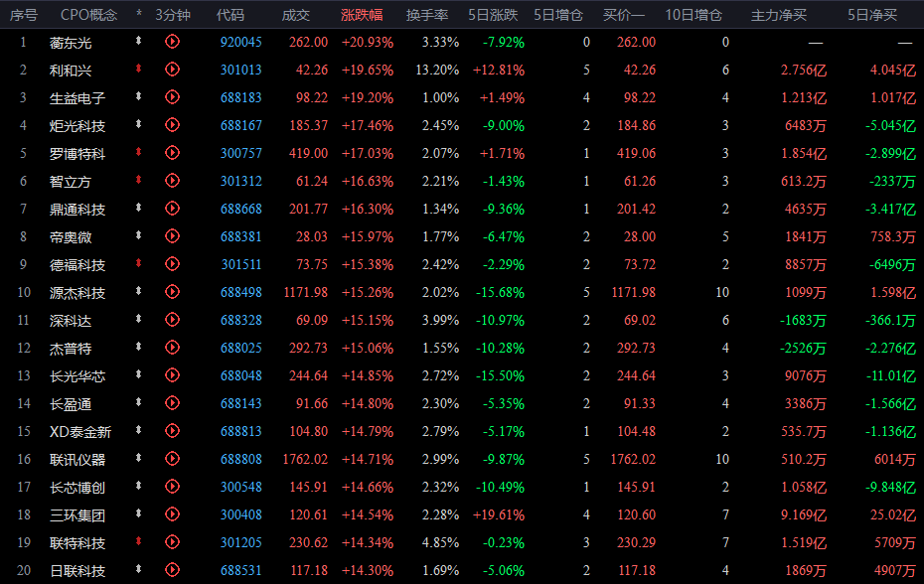Viewport: 924px width, 584px height.
Task: Select stock name 炬光科技
Action: point(77,125)
